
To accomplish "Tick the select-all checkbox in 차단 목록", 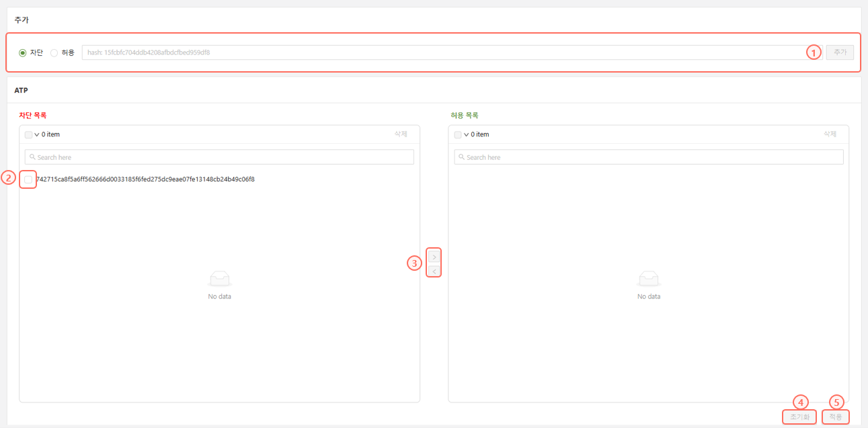I will point(28,134).
